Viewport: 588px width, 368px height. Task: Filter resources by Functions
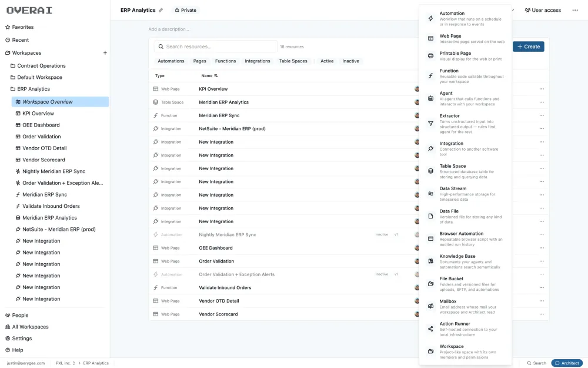click(x=225, y=61)
